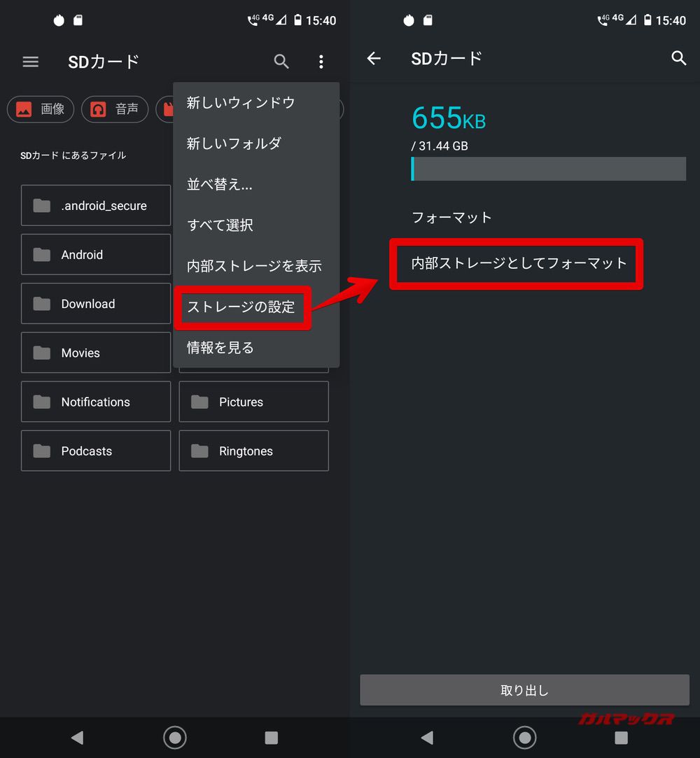This screenshot has width=700, height=758.
Task: Tap the search icon in storage settings
Action: (678, 58)
